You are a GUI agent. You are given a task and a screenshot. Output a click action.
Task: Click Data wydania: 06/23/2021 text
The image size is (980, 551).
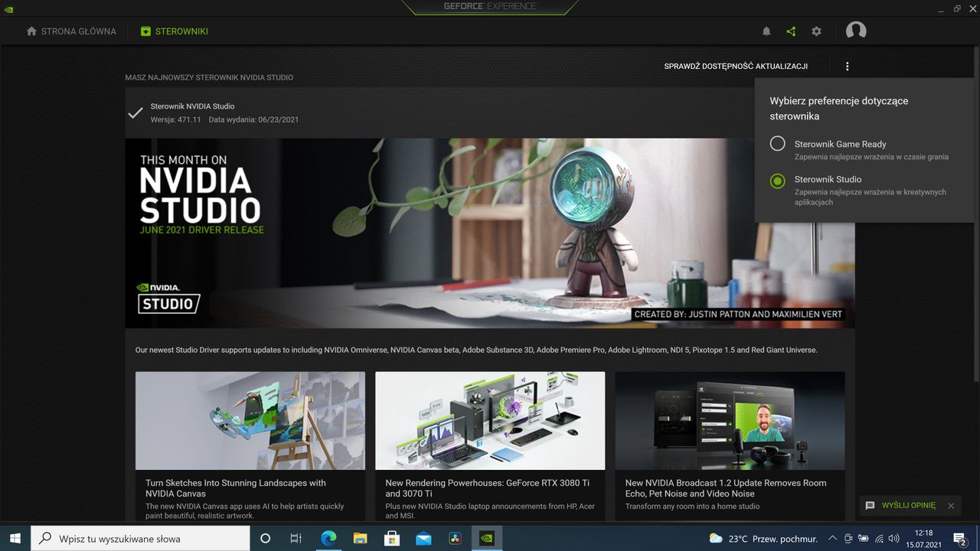click(x=253, y=119)
